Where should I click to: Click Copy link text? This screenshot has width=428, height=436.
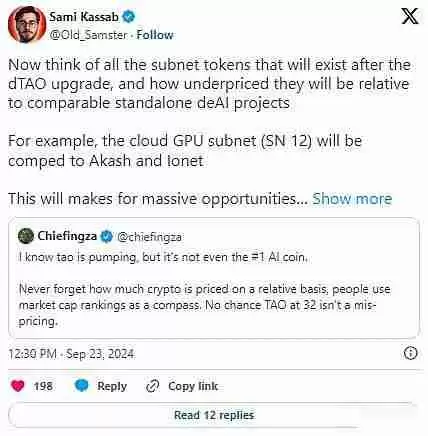193,386
